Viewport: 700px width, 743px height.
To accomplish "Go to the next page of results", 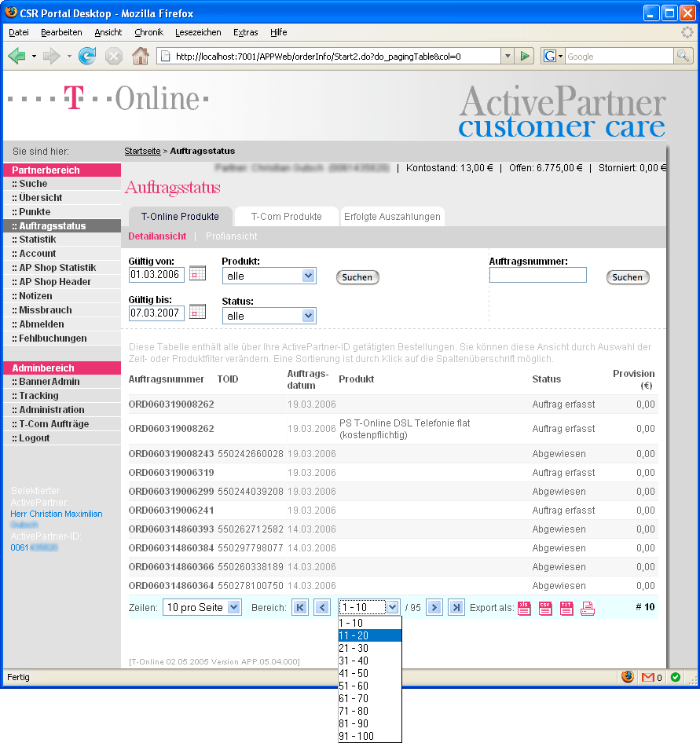I will pyautogui.click(x=434, y=607).
